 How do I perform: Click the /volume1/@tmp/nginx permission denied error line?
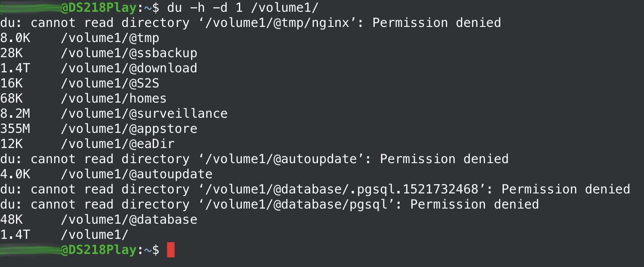250,23
